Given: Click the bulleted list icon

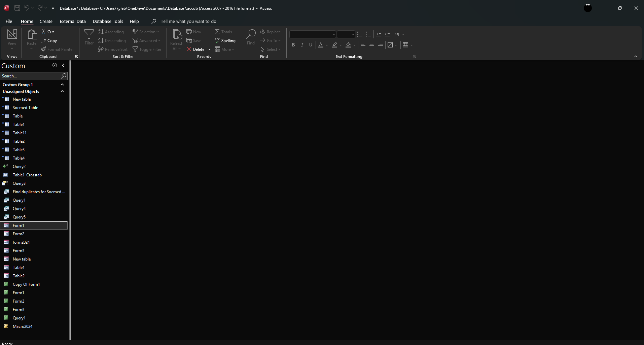Looking at the screenshot, I should pos(360,34).
